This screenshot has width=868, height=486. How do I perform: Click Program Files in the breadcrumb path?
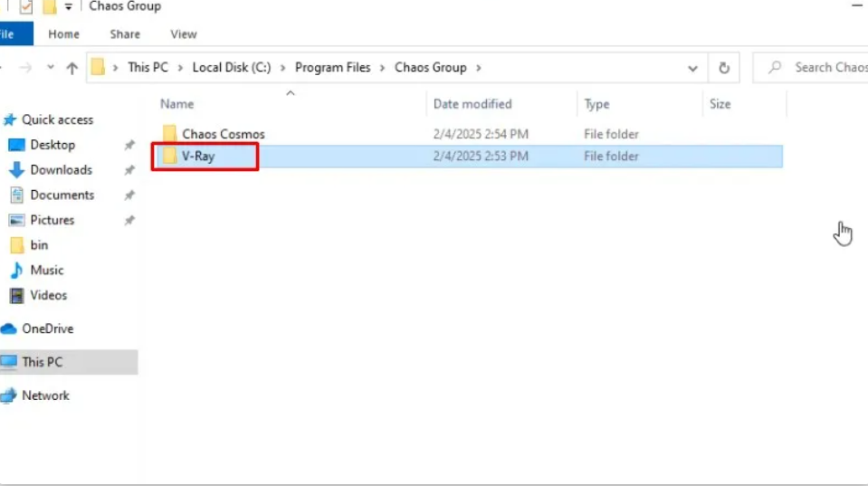332,68
